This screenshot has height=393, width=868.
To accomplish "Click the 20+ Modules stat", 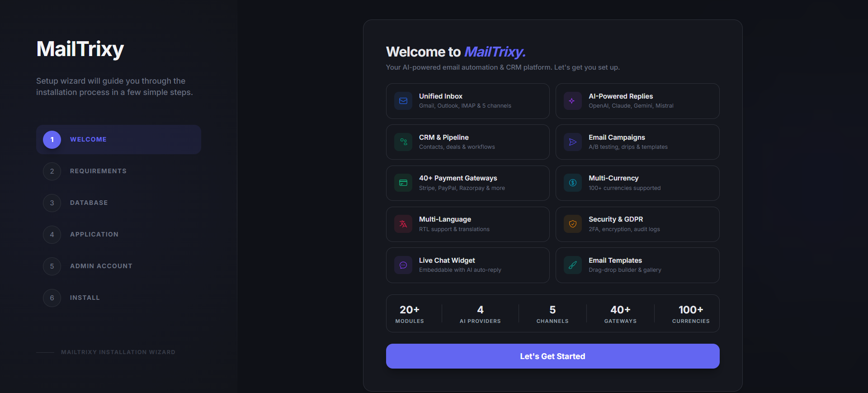I will [x=410, y=314].
